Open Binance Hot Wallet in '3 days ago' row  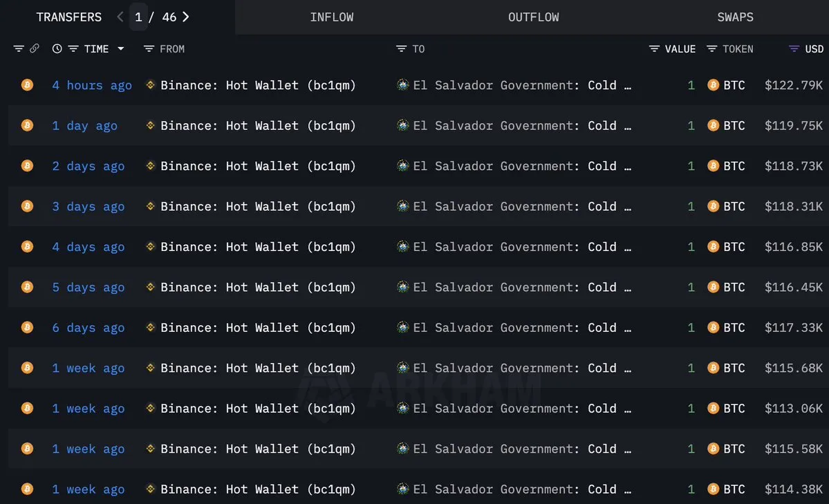(258, 206)
